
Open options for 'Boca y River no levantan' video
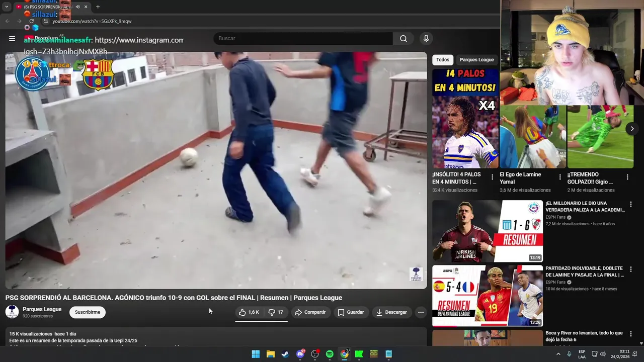631,334
